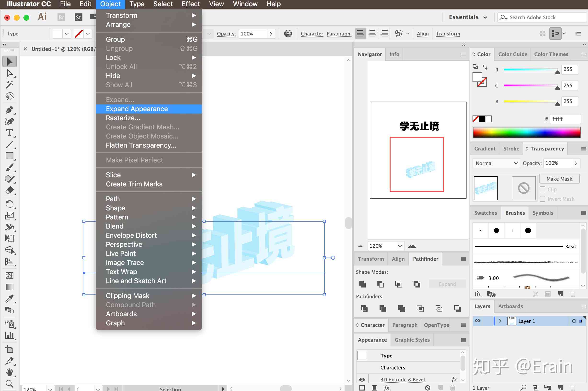
Task: Toggle Clip checkbox in Transparency panel
Action: click(x=543, y=189)
